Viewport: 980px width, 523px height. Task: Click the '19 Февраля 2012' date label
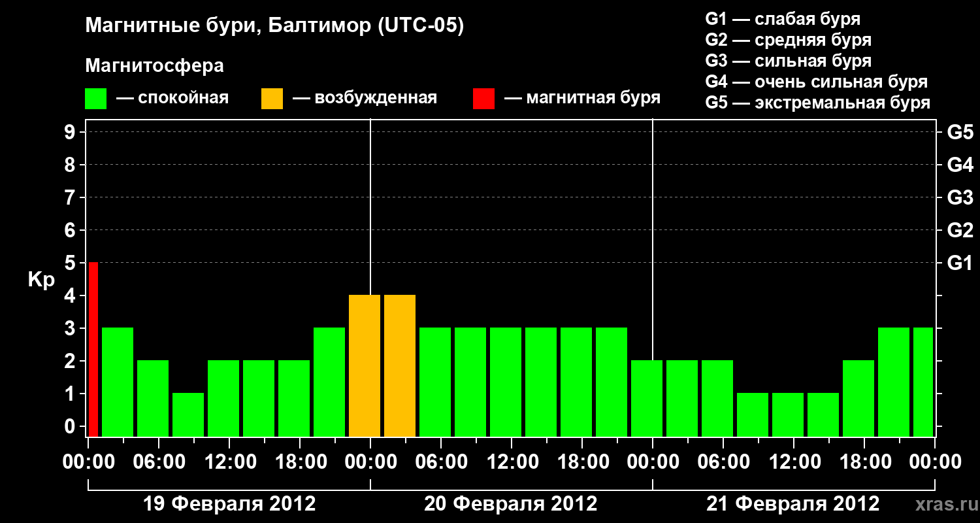[229, 504]
